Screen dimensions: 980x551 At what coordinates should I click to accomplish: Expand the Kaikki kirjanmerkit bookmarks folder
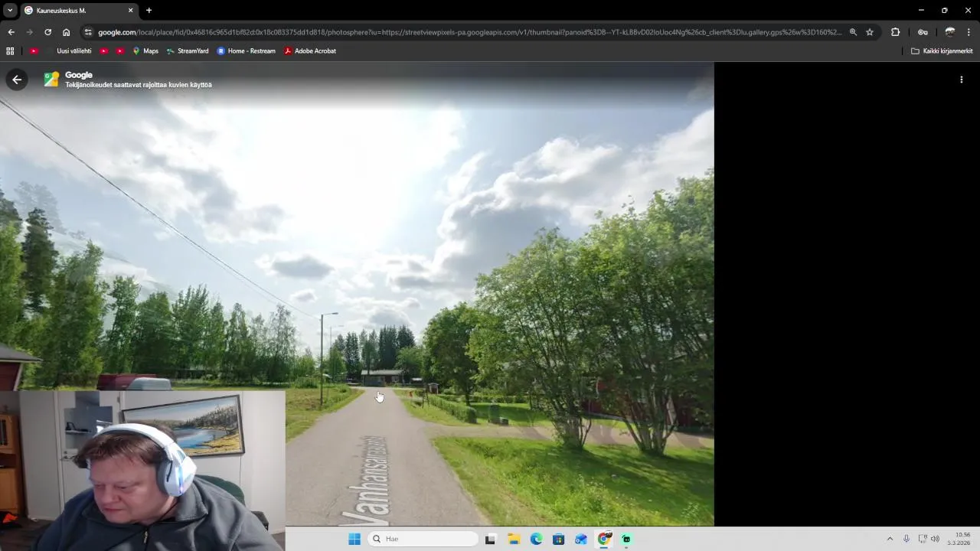(x=942, y=51)
